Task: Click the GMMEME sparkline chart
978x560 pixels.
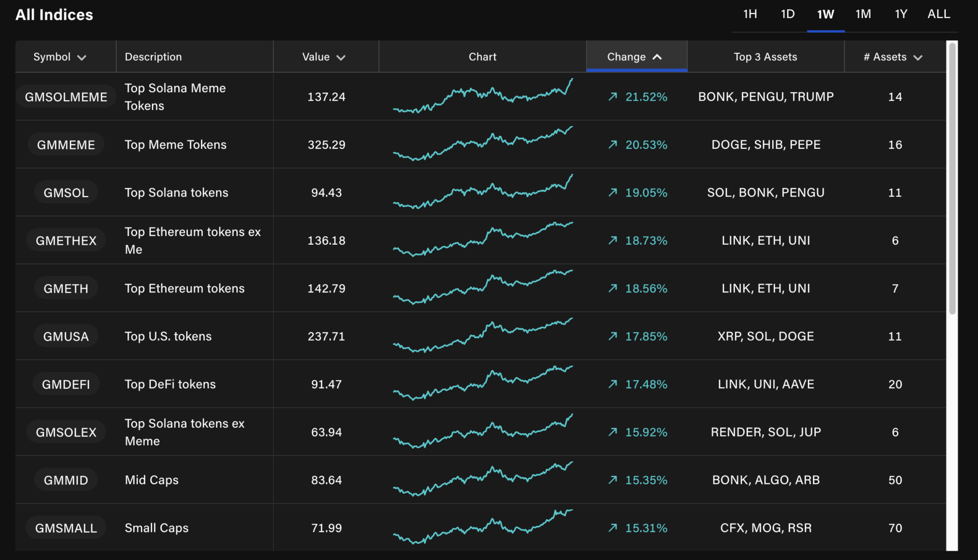Action: tap(483, 144)
